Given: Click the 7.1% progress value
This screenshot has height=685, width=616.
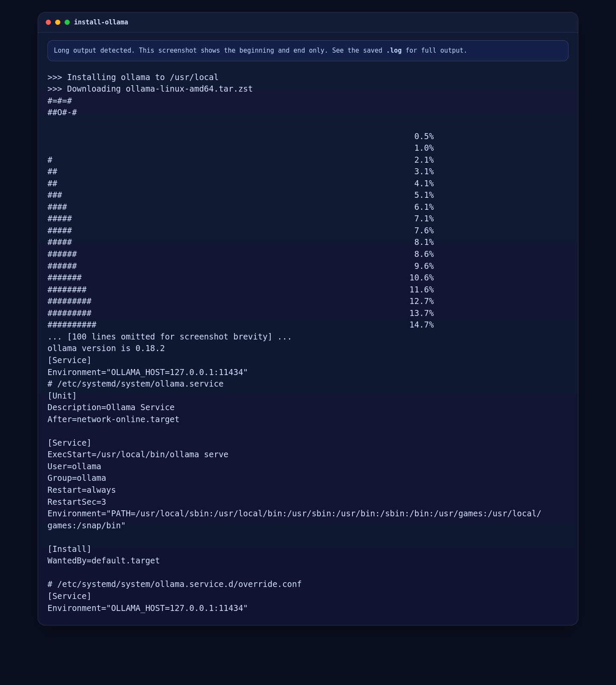Looking at the screenshot, I should 424,219.
